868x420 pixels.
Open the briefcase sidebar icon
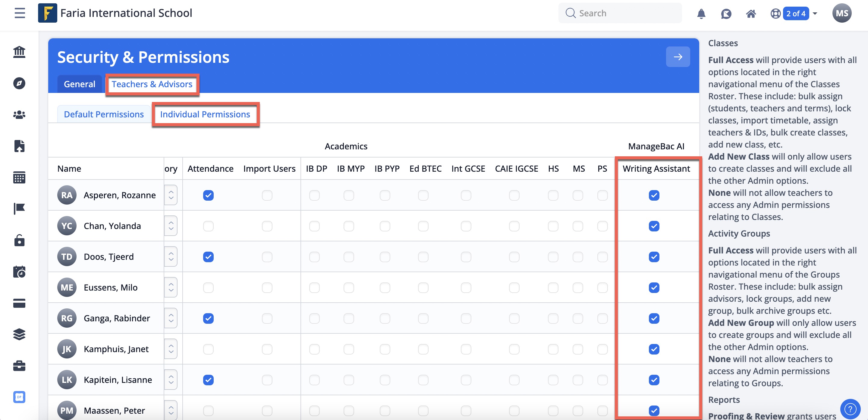pyautogui.click(x=19, y=366)
